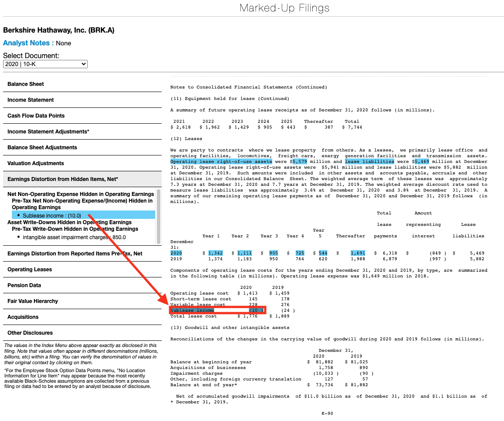
Task: Click 'Balance at beginning of year' row
Action: tap(211, 362)
